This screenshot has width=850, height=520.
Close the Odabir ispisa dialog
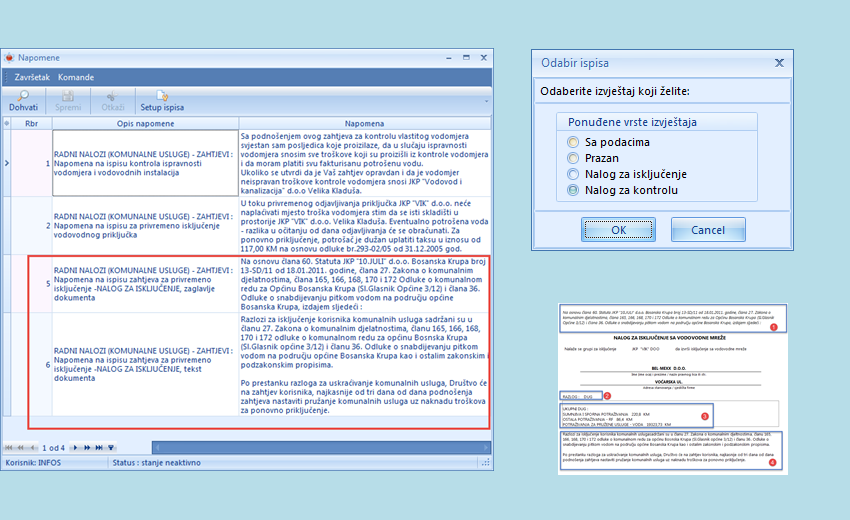pyautogui.click(x=780, y=63)
